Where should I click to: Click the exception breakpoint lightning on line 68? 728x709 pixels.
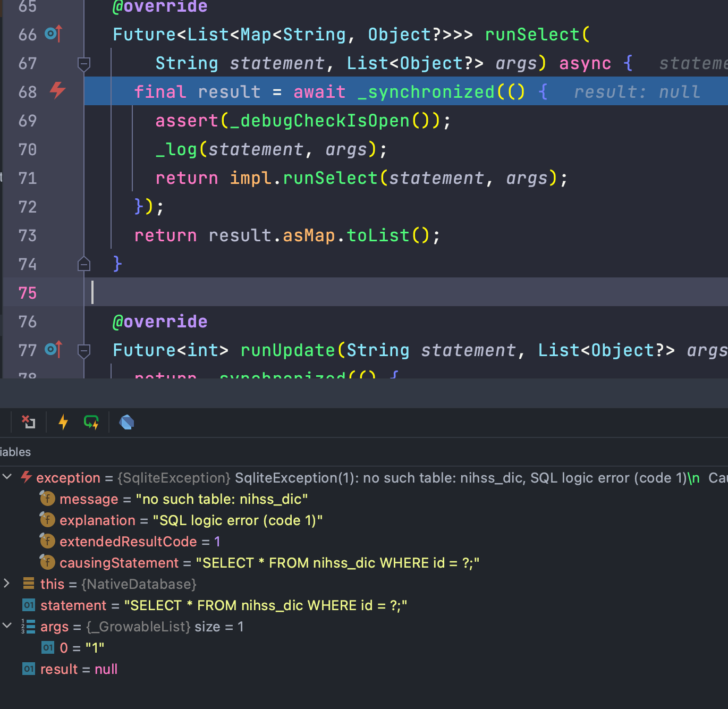[56, 91]
